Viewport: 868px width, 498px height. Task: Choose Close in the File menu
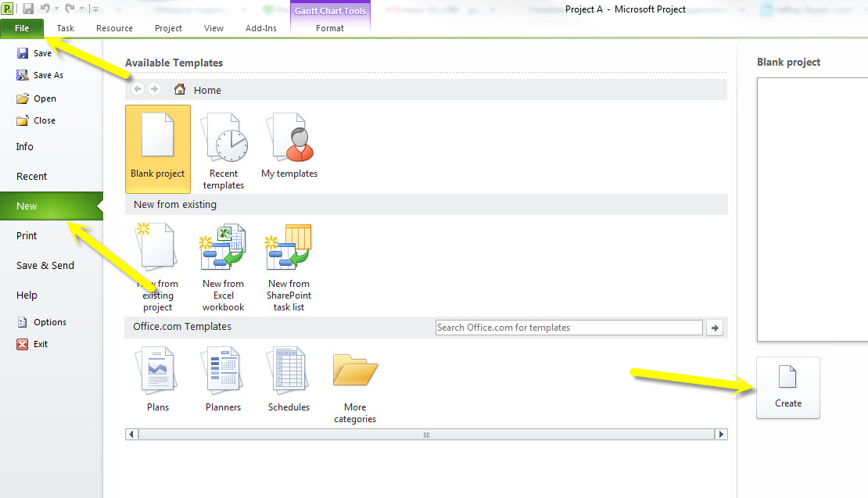click(x=36, y=120)
